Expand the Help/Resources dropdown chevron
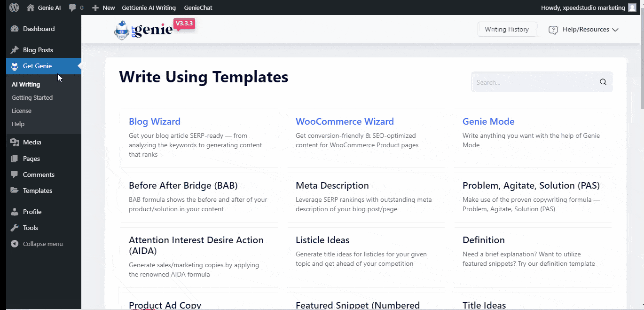The height and width of the screenshot is (310, 644). coord(615,30)
